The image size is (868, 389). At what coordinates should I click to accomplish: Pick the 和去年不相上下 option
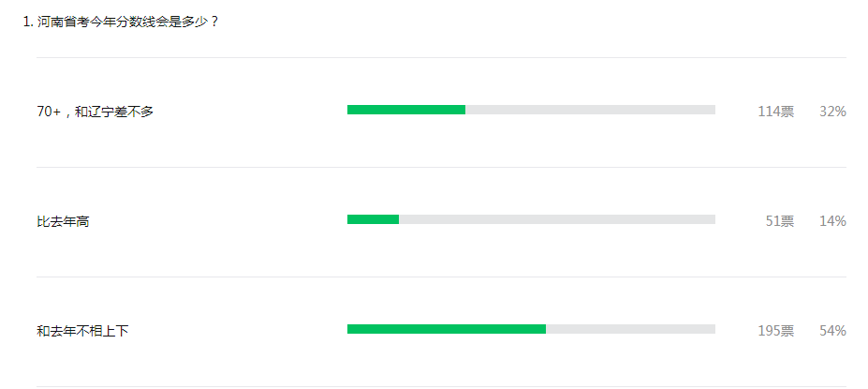point(82,331)
